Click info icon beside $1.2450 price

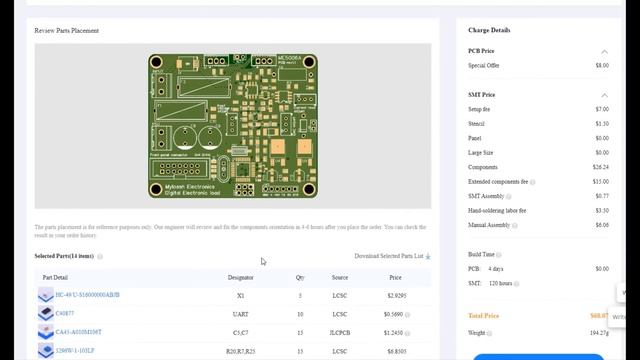click(x=407, y=333)
